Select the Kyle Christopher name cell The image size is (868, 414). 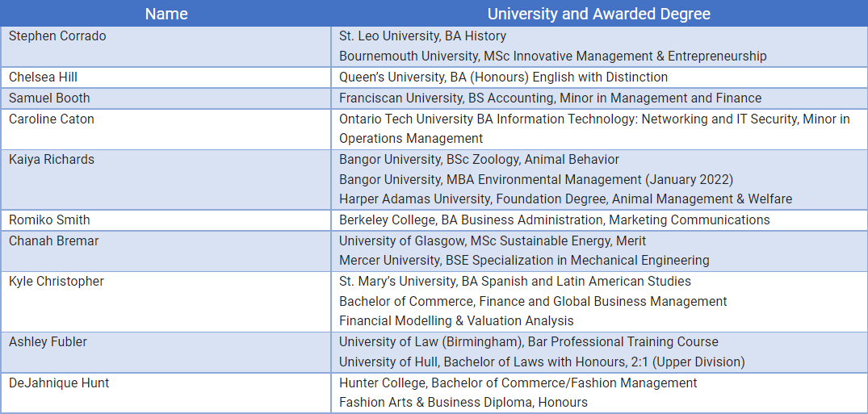(x=57, y=282)
